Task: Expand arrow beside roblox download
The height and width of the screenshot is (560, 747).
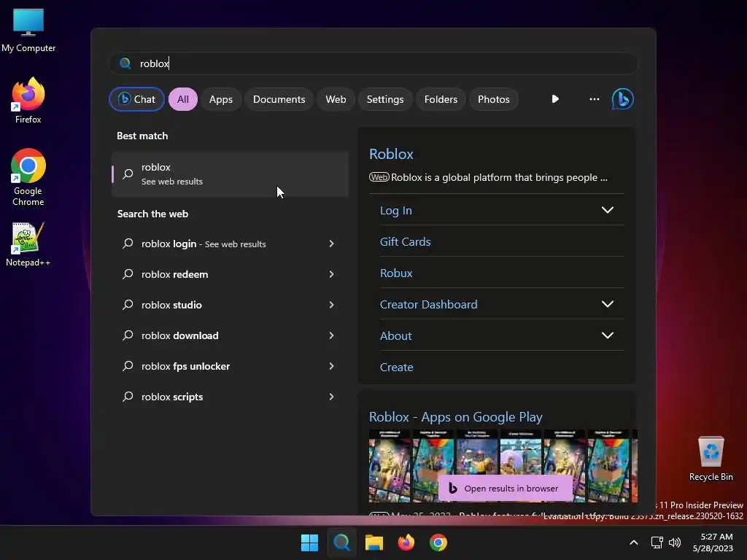Action: [332, 335]
